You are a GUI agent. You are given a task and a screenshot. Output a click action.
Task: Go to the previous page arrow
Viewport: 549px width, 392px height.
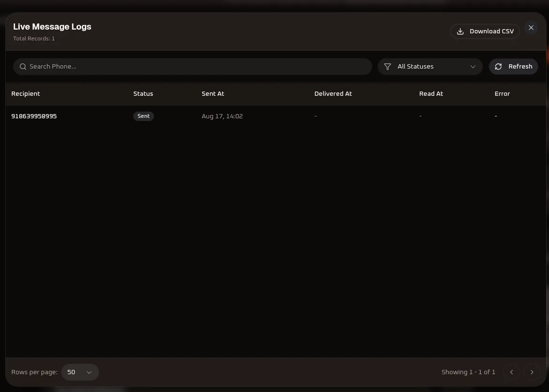pyautogui.click(x=511, y=372)
